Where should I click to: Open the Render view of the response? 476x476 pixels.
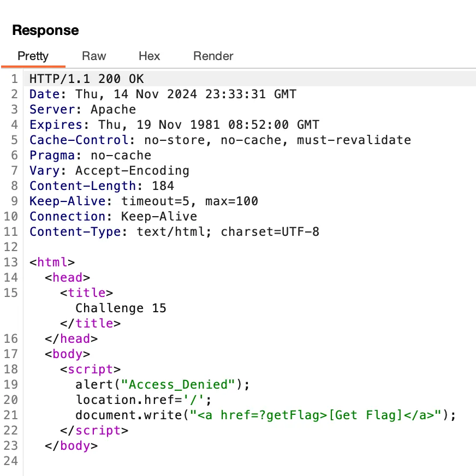213,56
